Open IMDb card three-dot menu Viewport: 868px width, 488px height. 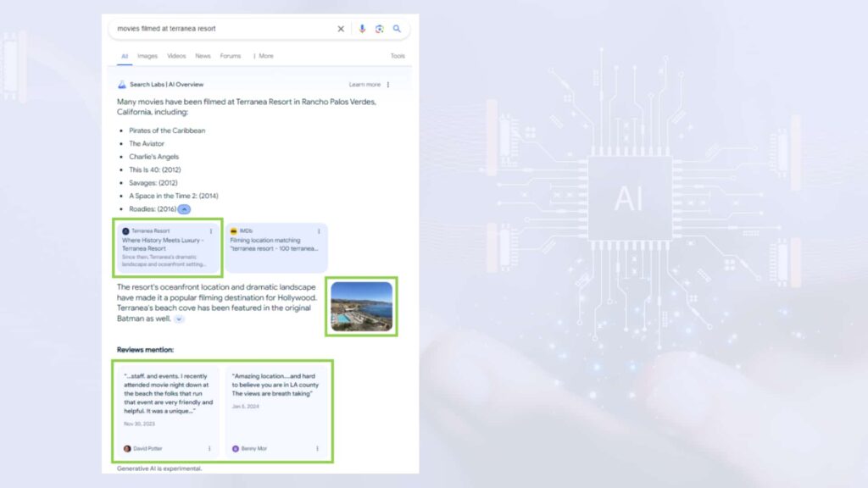click(x=319, y=231)
